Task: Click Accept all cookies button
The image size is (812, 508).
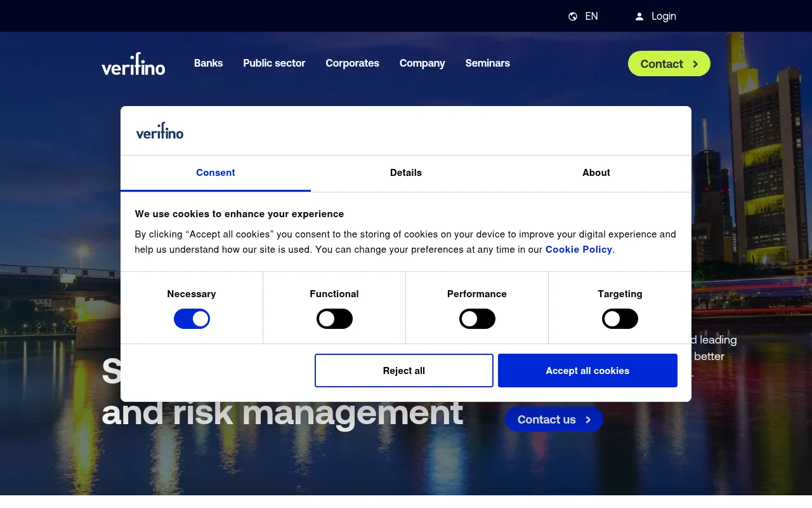Action: tap(587, 371)
